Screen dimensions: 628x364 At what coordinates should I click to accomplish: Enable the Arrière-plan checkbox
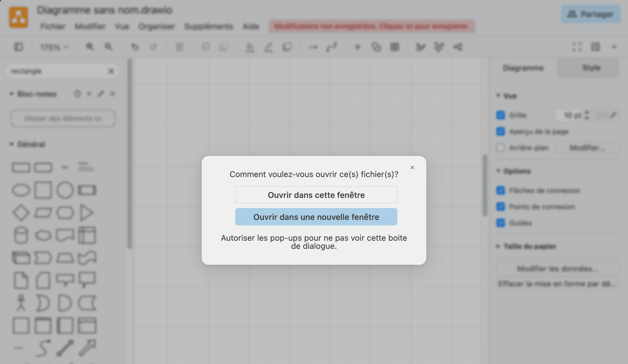tap(501, 148)
